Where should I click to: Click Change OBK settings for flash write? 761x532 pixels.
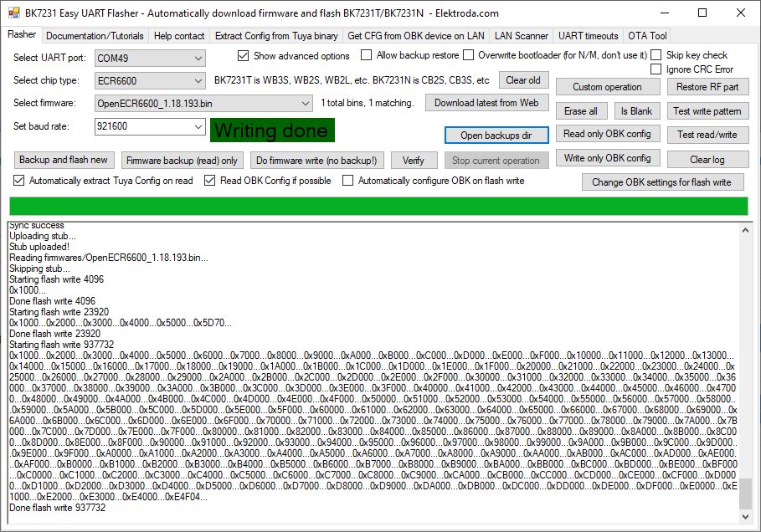point(661,182)
